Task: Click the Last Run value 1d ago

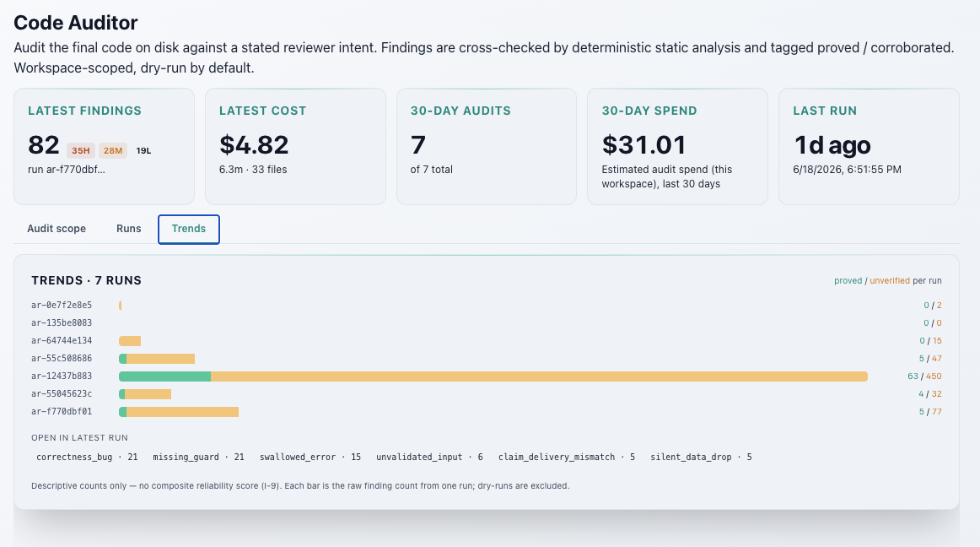Action: 832,145
